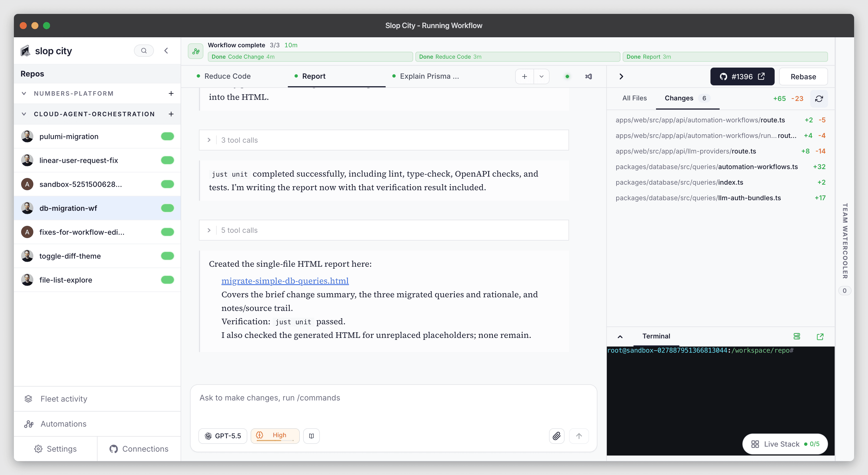Pop out the terminal in a new window
This screenshot has width=868, height=475.
tap(820, 336)
